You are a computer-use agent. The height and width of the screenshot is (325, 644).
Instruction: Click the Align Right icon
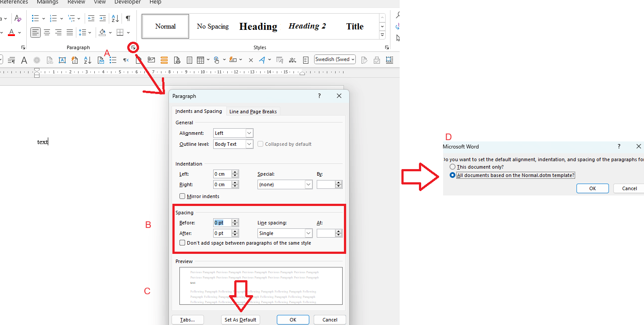58,32
